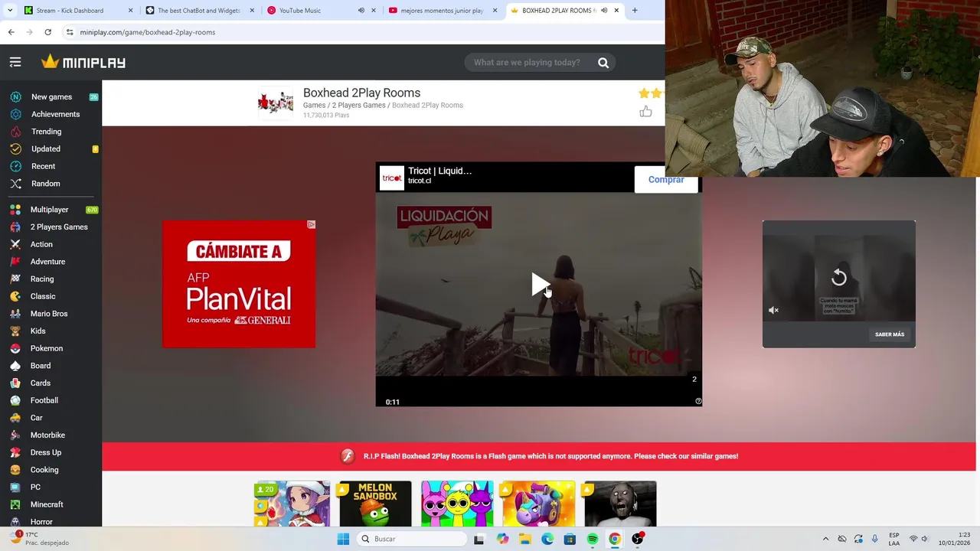Open the Melon Sandbox game thumbnail

[x=375, y=504]
